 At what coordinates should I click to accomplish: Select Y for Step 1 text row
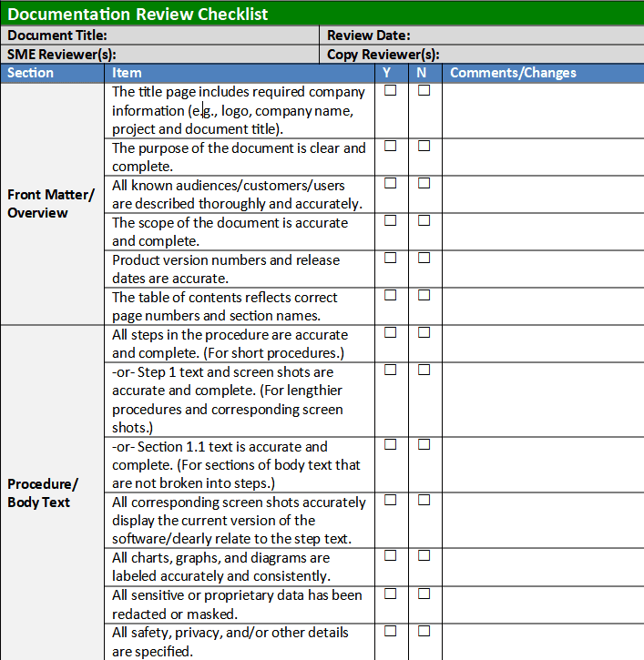[390, 370]
